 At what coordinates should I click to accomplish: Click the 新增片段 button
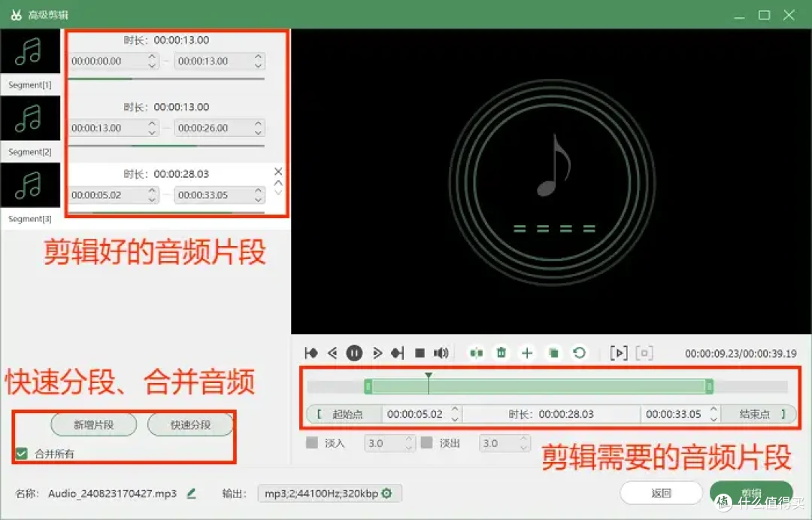94,424
